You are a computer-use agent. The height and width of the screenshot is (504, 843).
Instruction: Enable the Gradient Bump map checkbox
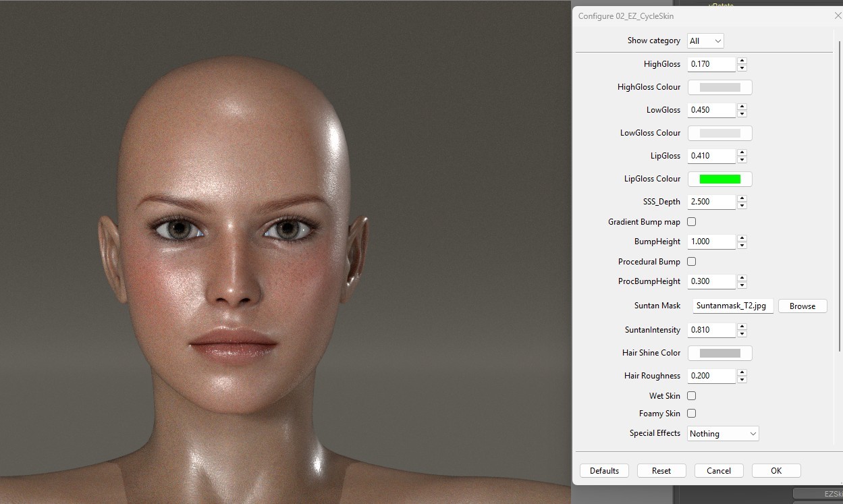click(691, 221)
